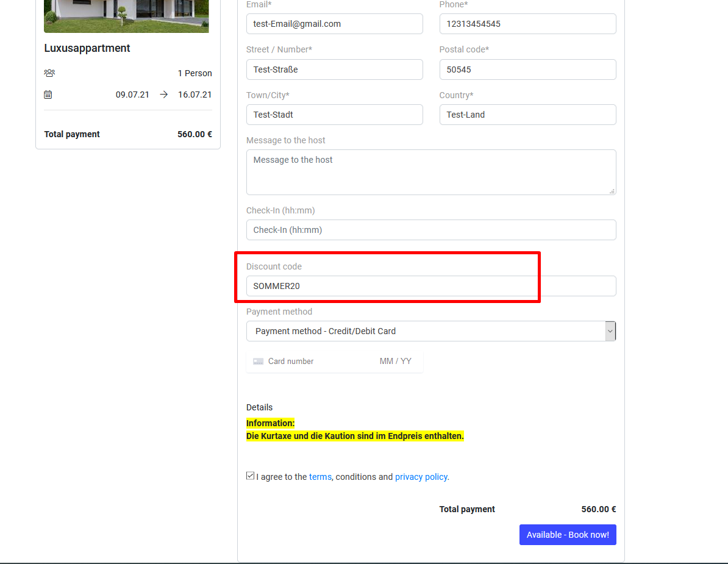Click the highlighted Information: label

coord(270,423)
